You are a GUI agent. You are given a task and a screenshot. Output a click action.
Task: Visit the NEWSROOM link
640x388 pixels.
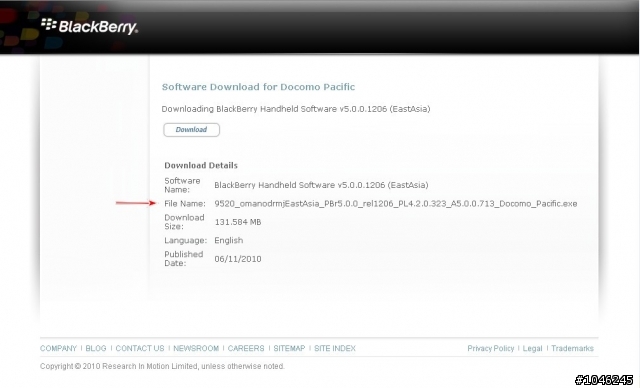point(196,348)
